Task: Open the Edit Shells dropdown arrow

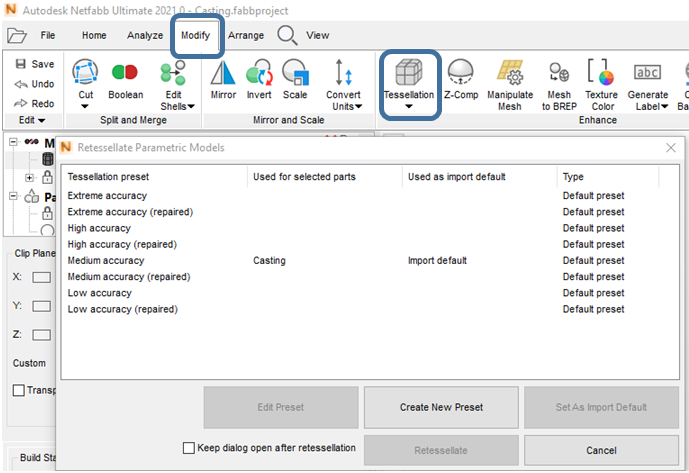Action: (191, 106)
